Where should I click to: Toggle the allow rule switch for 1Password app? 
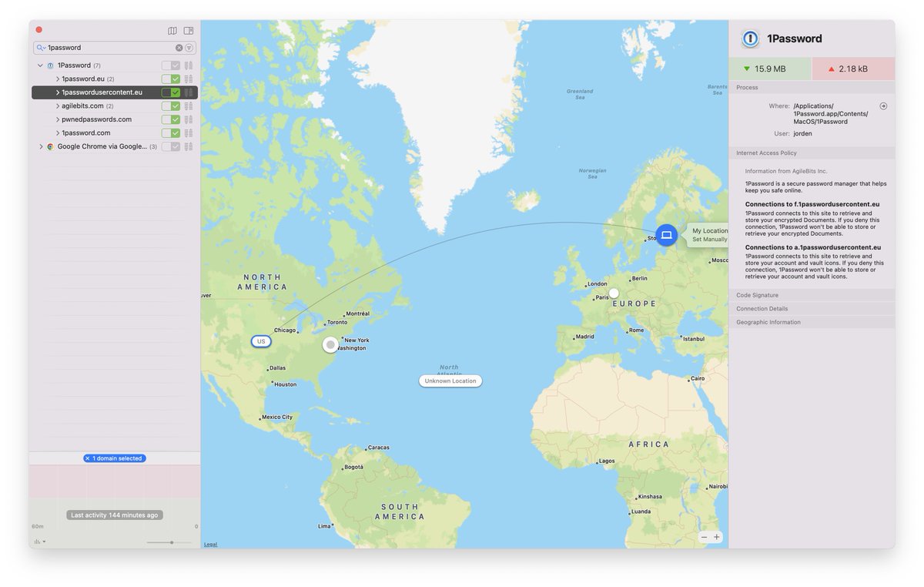[171, 65]
